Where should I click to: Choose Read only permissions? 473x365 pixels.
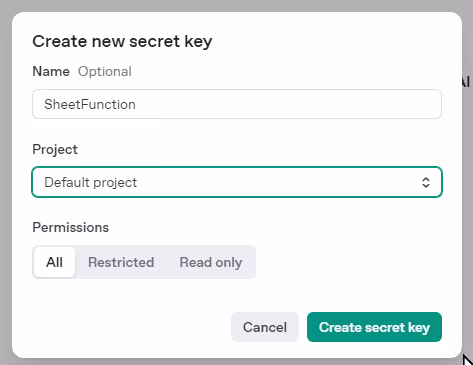tap(211, 262)
